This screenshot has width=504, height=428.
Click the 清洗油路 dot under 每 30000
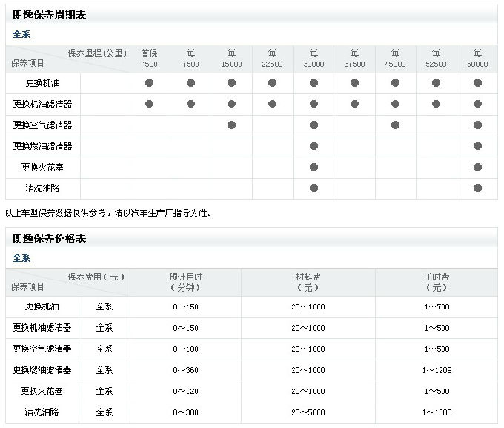314,188
